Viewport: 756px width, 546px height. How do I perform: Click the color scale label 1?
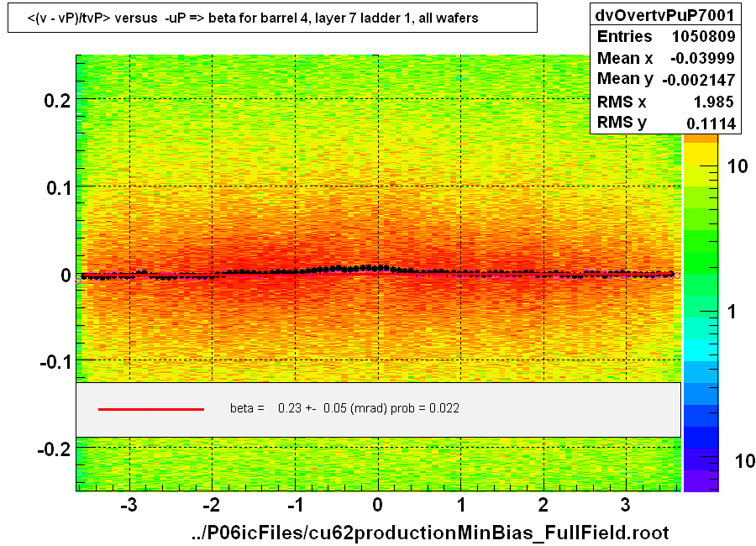click(x=732, y=312)
